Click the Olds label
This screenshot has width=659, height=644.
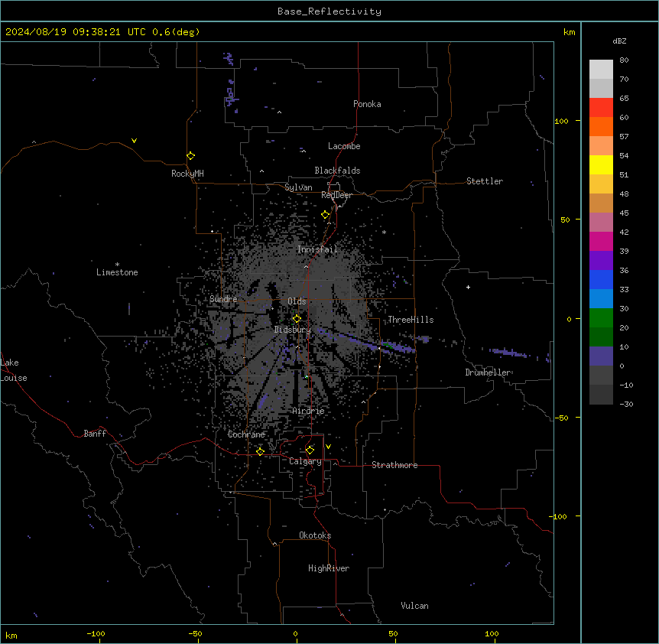[297, 301]
